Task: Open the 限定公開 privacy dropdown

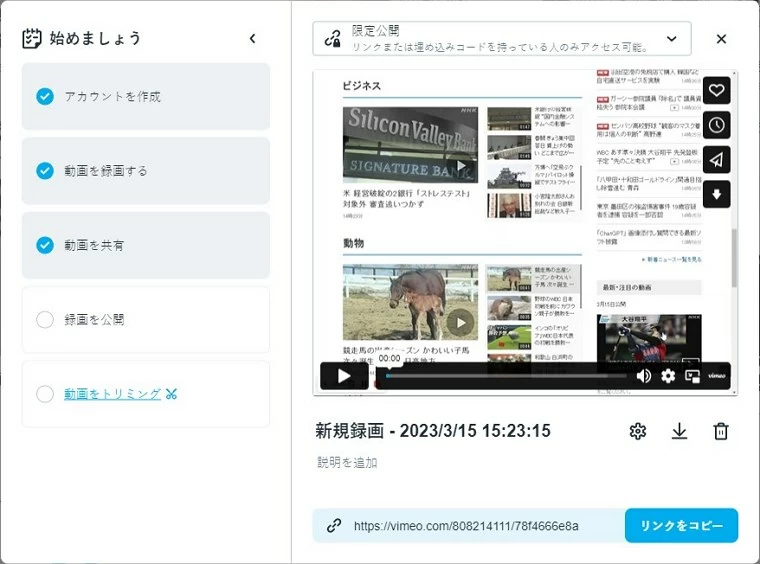Action: click(502, 38)
